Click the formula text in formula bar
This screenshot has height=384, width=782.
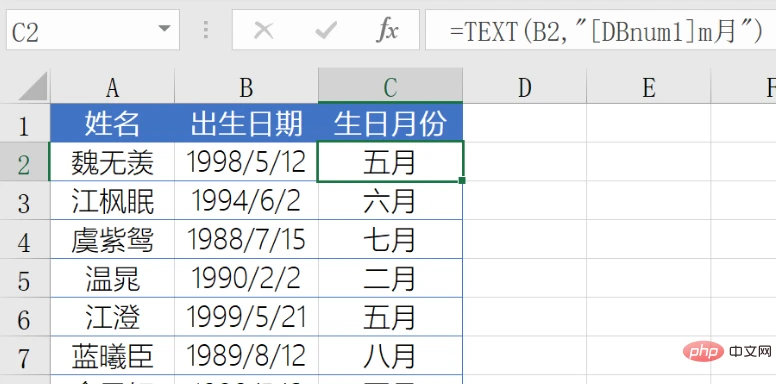(606, 32)
